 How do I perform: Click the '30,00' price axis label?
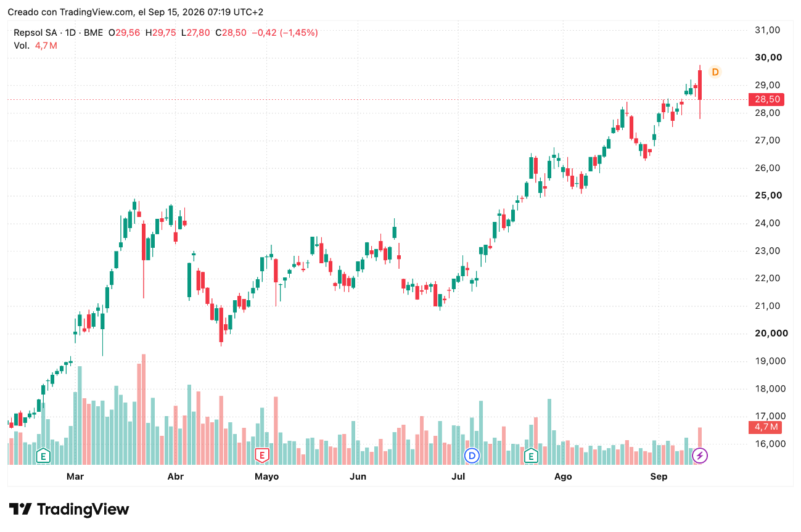[768, 57]
